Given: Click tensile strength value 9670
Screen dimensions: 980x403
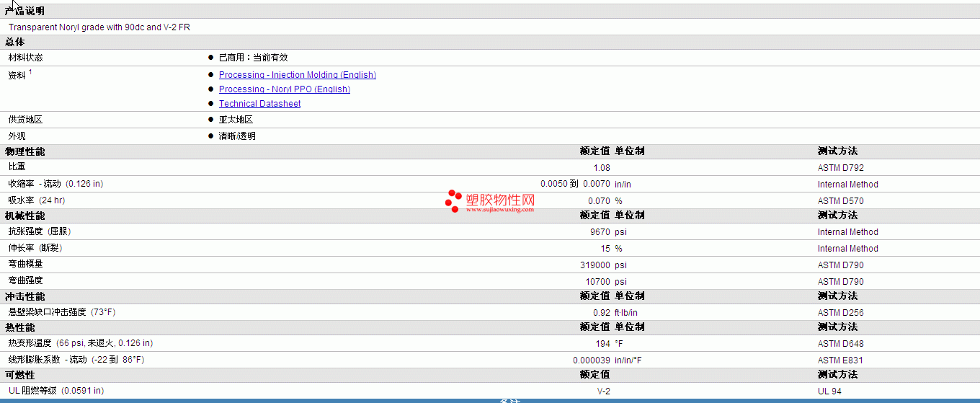Looking at the screenshot, I should (600, 232).
